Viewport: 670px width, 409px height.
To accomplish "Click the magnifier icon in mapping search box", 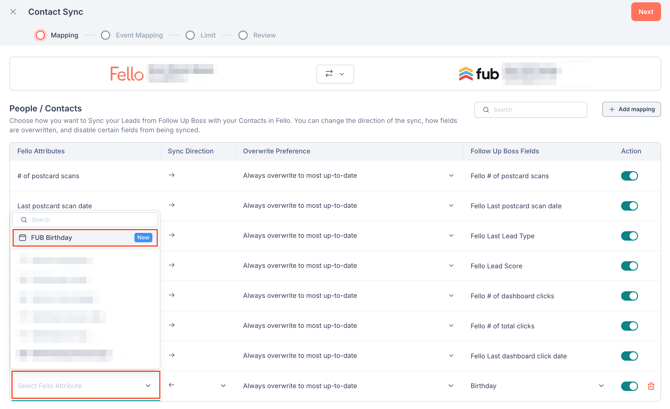I will click(487, 110).
